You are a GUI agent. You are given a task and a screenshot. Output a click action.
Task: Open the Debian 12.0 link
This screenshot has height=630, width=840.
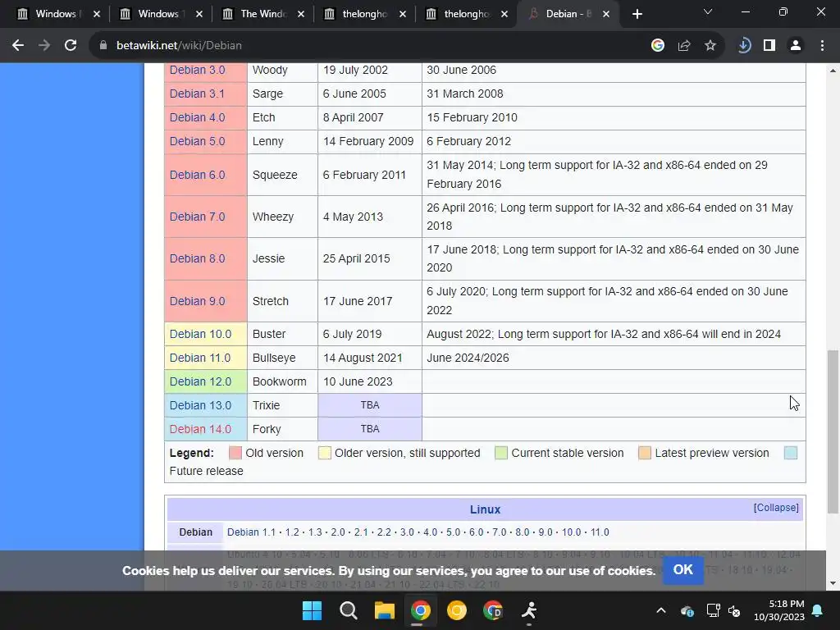200,381
